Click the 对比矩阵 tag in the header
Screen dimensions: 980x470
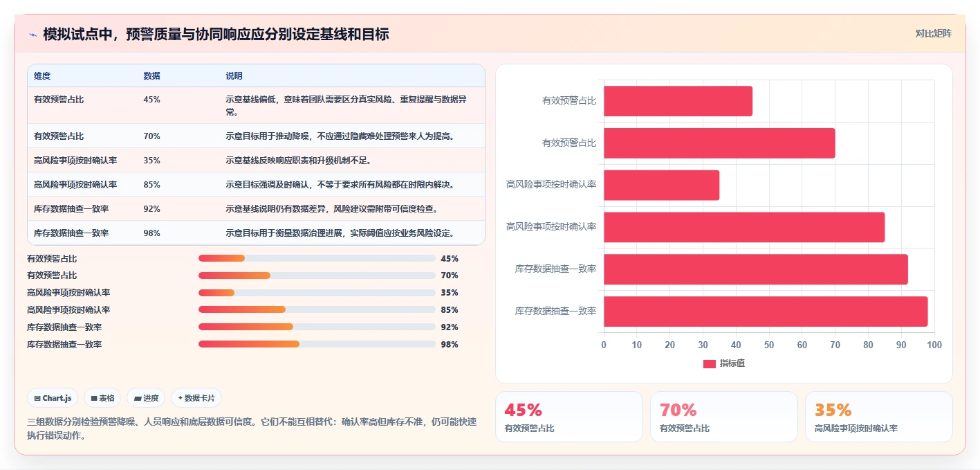tap(933, 33)
